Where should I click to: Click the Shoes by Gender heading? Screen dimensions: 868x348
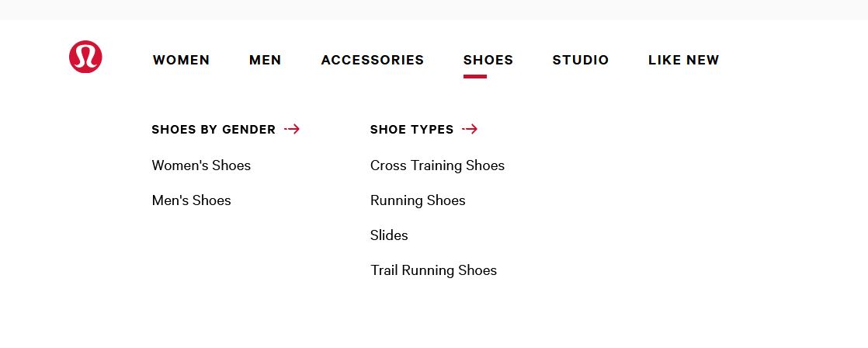[214, 130]
